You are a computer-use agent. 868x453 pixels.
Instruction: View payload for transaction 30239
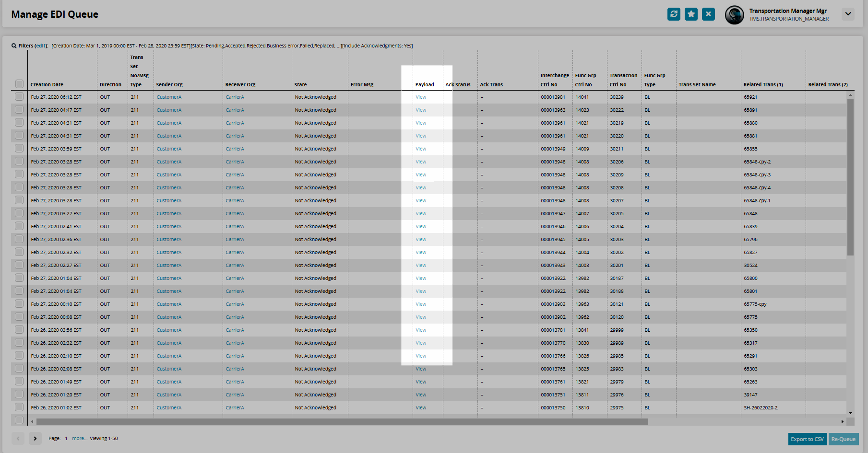[421, 97]
